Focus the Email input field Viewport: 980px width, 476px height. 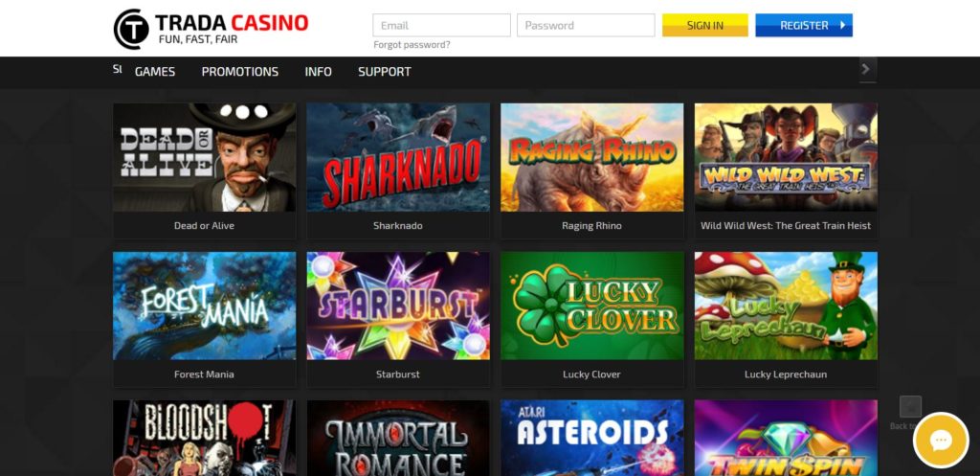click(442, 25)
